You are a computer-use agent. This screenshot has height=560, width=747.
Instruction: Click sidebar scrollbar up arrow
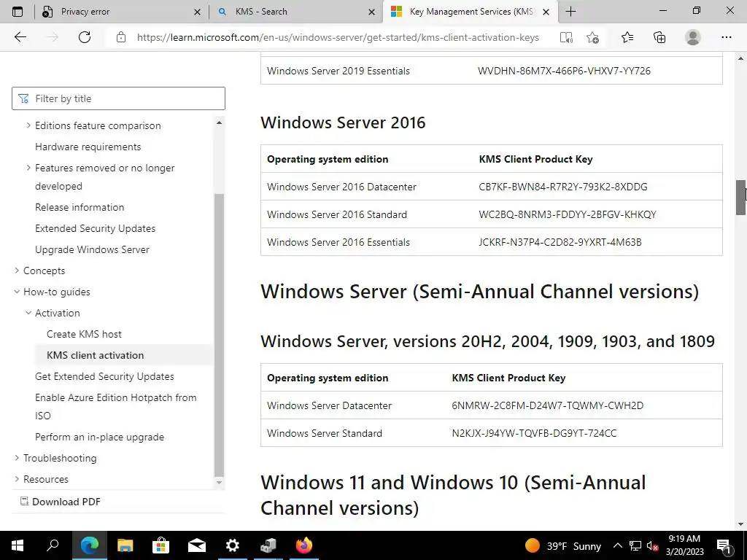[x=219, y=122]
